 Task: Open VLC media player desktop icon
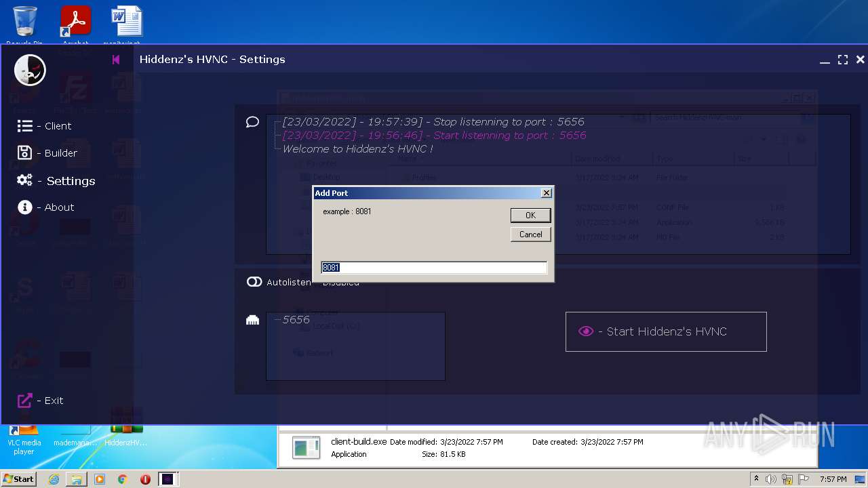24,441
